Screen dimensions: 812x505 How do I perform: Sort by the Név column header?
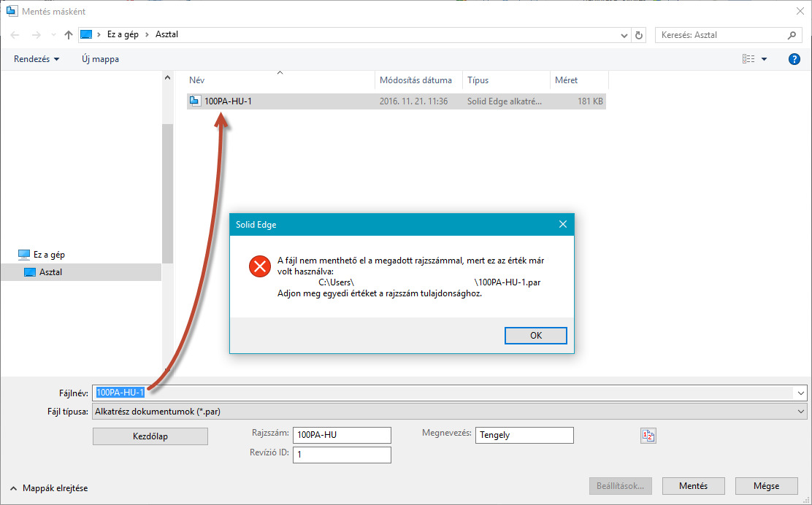tap(280, 80)
